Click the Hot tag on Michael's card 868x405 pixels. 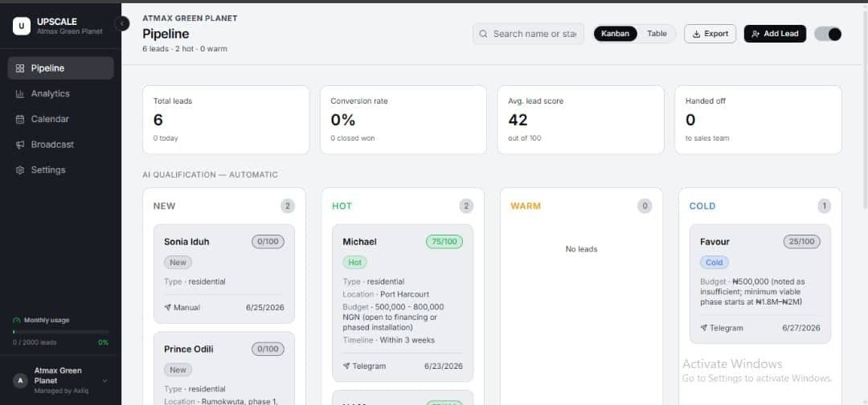click(355, 262)
